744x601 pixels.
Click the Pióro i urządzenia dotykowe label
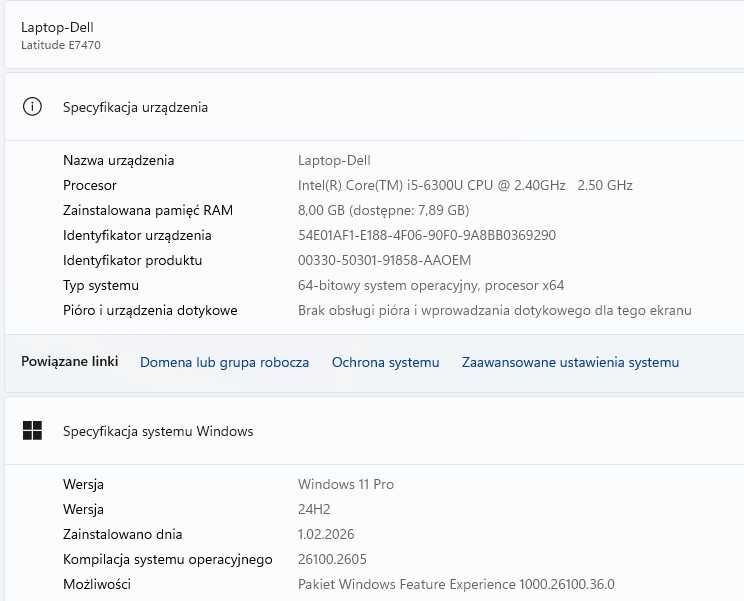[x=150, y=310]
